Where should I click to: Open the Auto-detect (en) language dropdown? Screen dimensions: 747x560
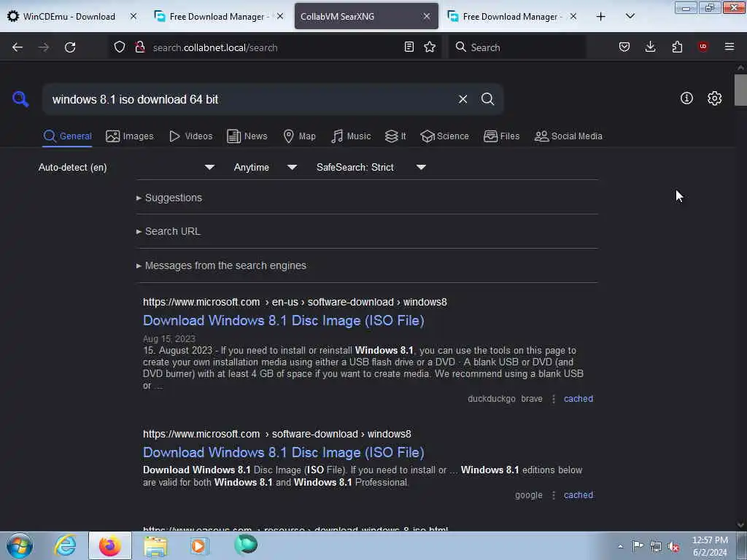click(x=126, y=167)
